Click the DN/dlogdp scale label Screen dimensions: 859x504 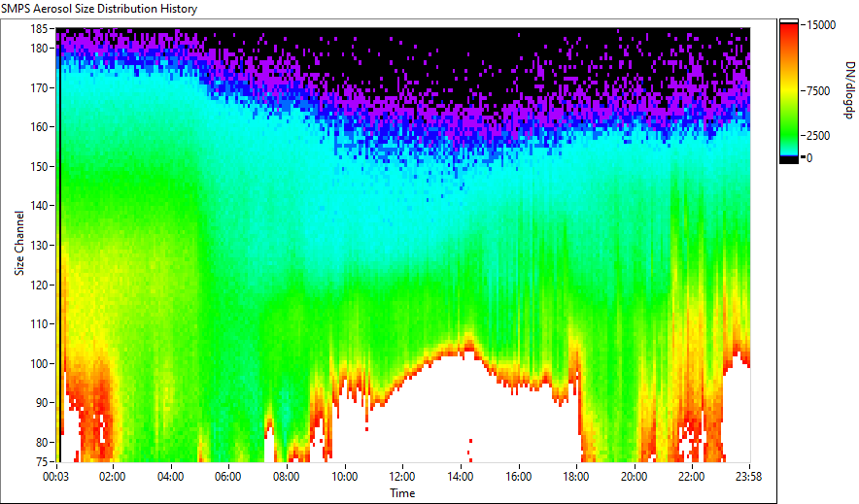click(x=849, y=90)
